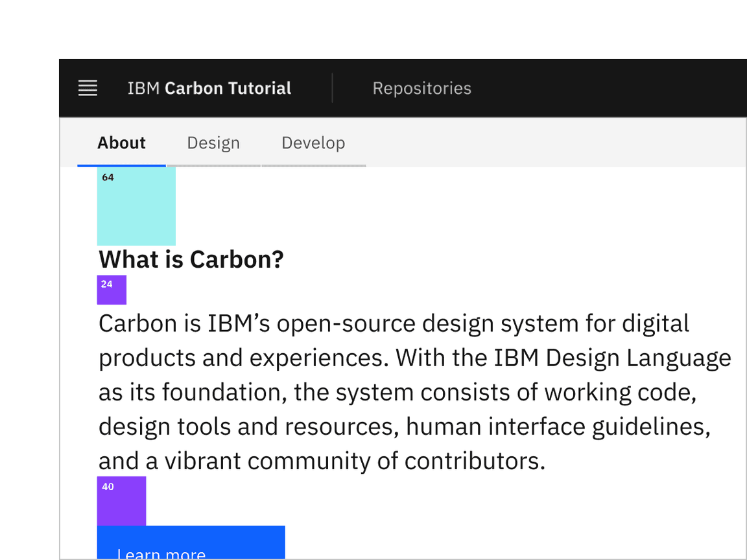Click the "IBM Design Language" phrase
Image resolution: width=747 pixels, height=560 pixels.
coord(612,358)
